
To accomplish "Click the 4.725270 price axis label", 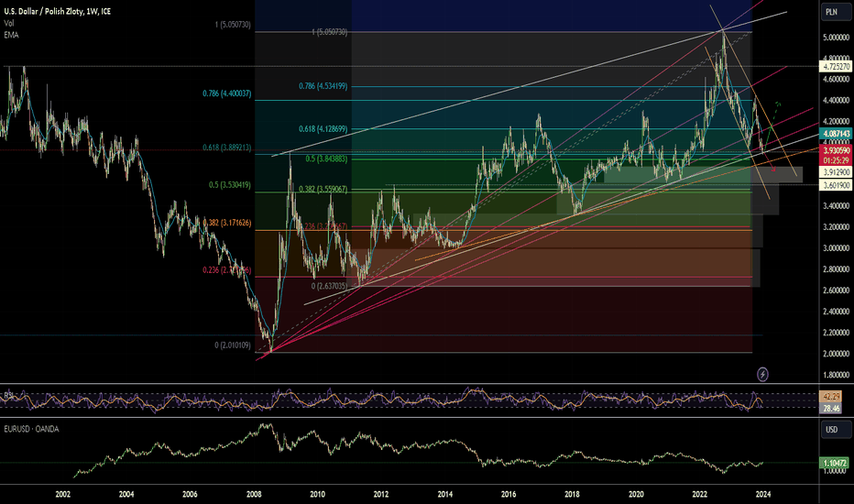I will 836,67.
